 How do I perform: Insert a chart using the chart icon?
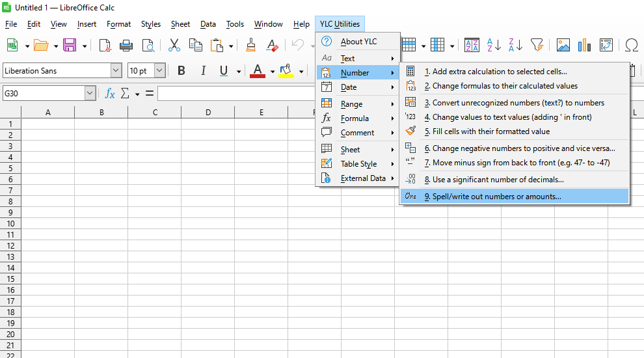click(x=584, y=45)
